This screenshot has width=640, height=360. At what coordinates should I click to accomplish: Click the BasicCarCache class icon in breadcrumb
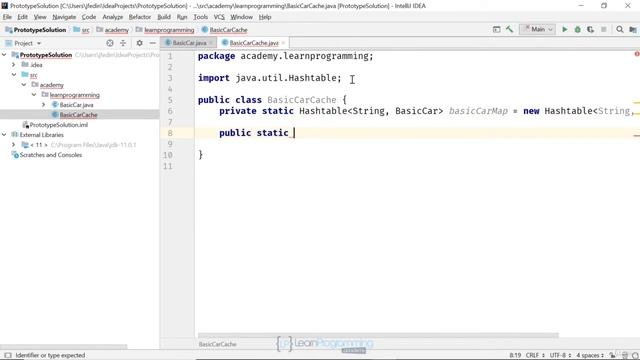(x=205, y=30)
